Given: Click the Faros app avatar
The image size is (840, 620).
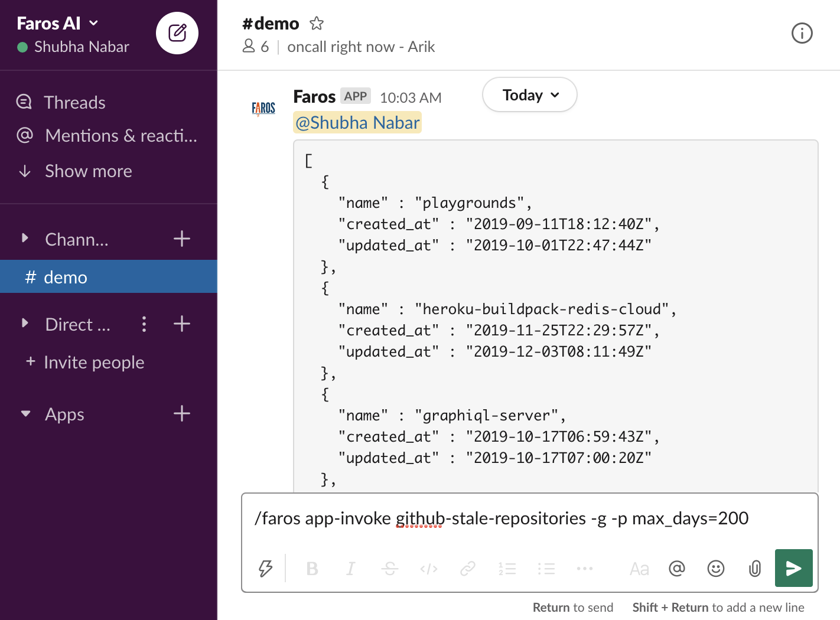Looking at the screenshot, I should click(263, 108).
